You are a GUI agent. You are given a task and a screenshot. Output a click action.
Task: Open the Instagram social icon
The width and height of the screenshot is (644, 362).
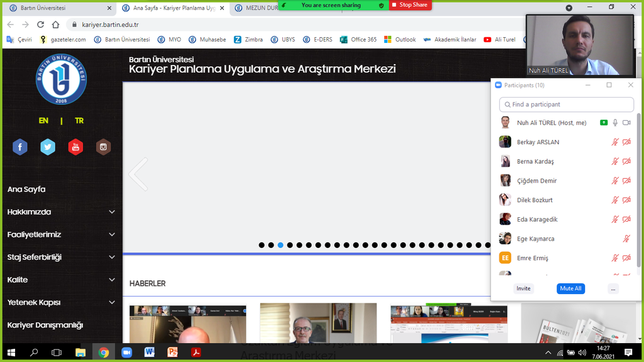[103, 147]
